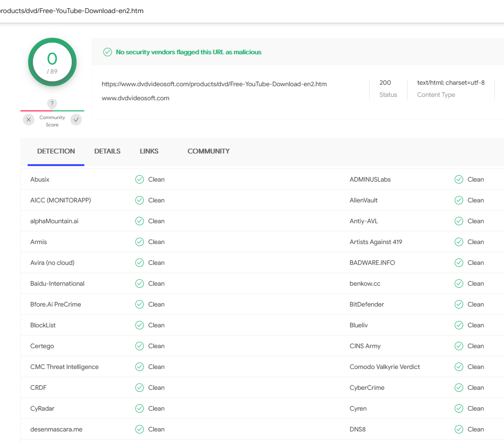Switch to the DETECTION tab

pos(56,151)
